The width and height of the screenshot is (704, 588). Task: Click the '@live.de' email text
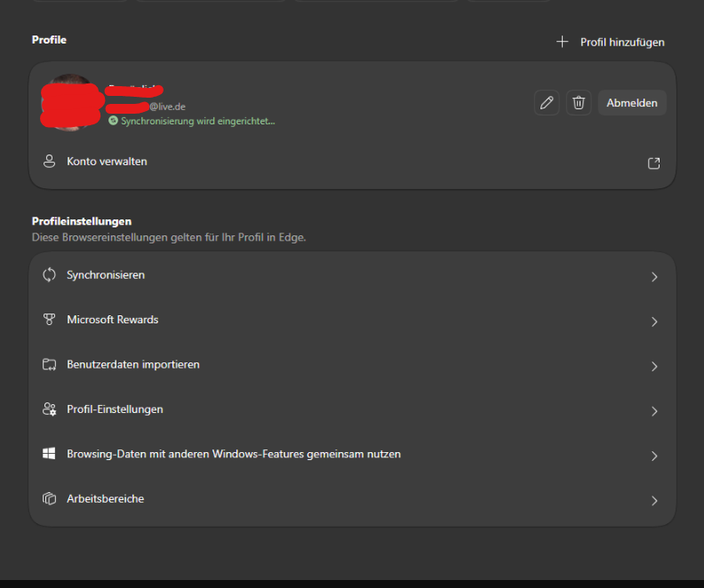pyautogui.click(x=167, y=107)
